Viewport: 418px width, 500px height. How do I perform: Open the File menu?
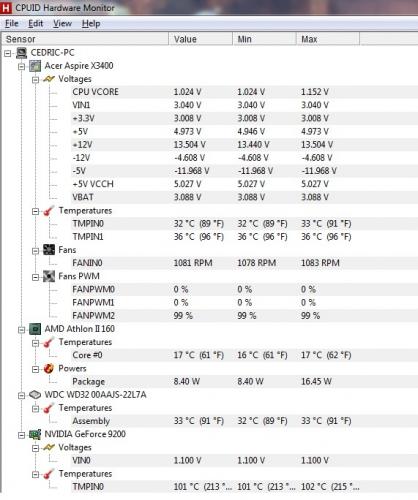(12, 24)
